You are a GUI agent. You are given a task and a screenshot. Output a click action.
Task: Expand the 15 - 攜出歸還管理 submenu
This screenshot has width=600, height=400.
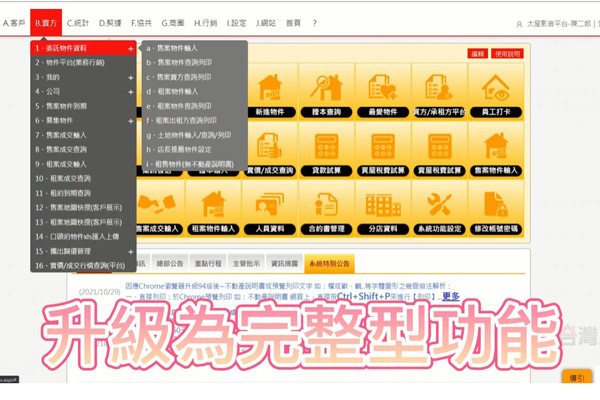(130, 251)
